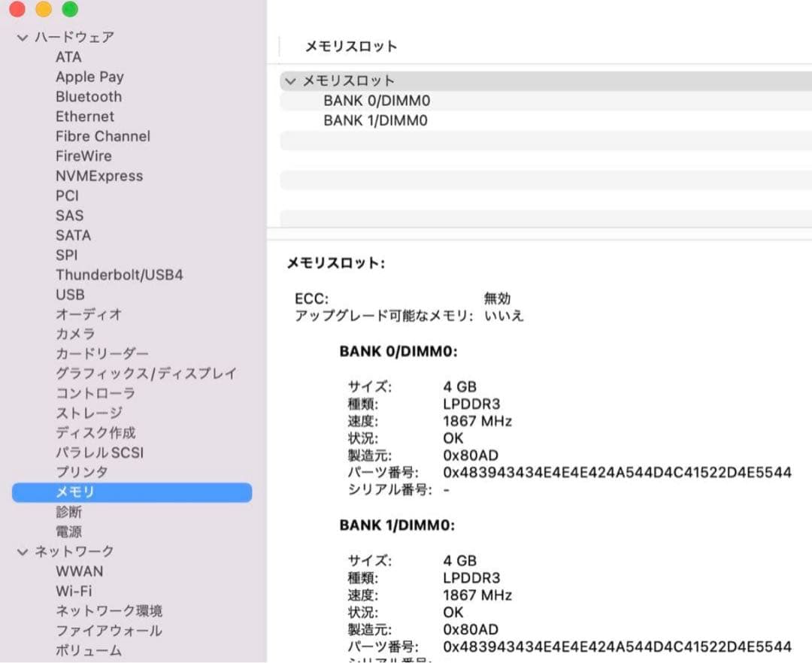Open the Ethernet hardware entry

point(85,117)
